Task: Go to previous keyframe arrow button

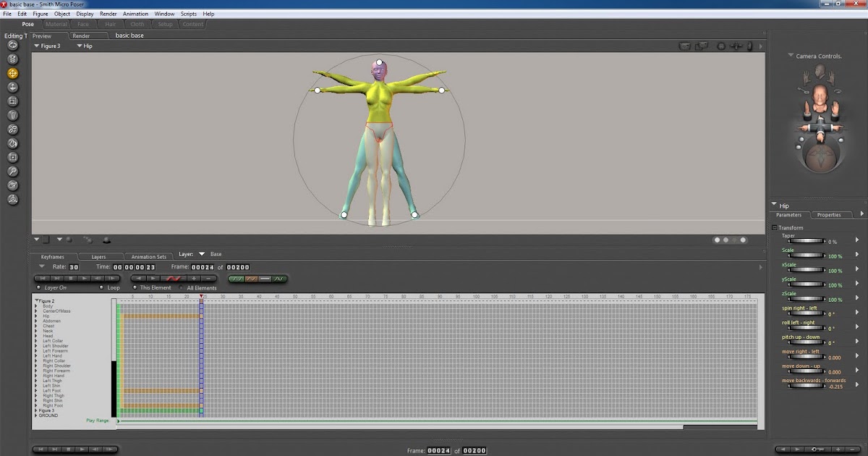Action: [139, 278]
